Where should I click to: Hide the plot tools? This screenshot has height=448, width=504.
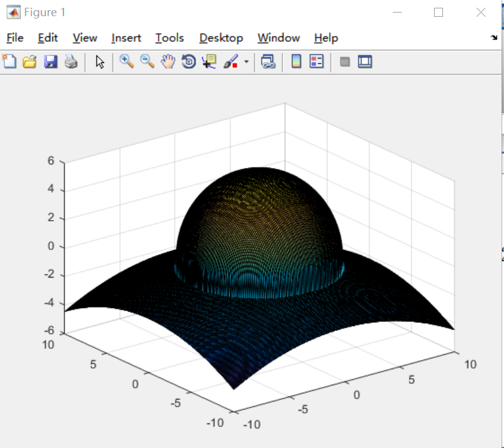click(344, 61)
